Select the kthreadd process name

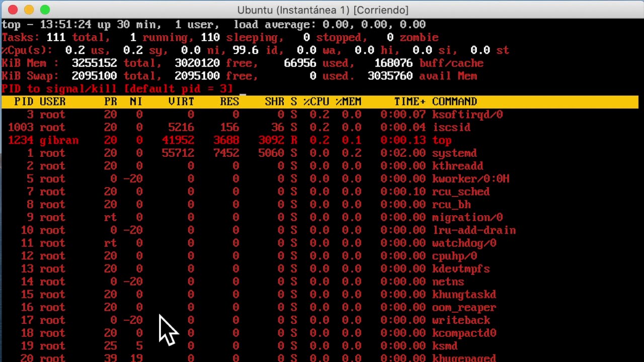(x=457, y=166)
